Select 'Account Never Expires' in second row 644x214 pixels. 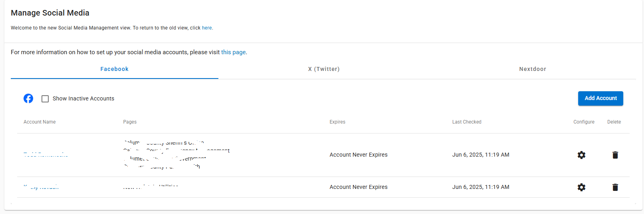pyautogui.click(x=359, y=187)
